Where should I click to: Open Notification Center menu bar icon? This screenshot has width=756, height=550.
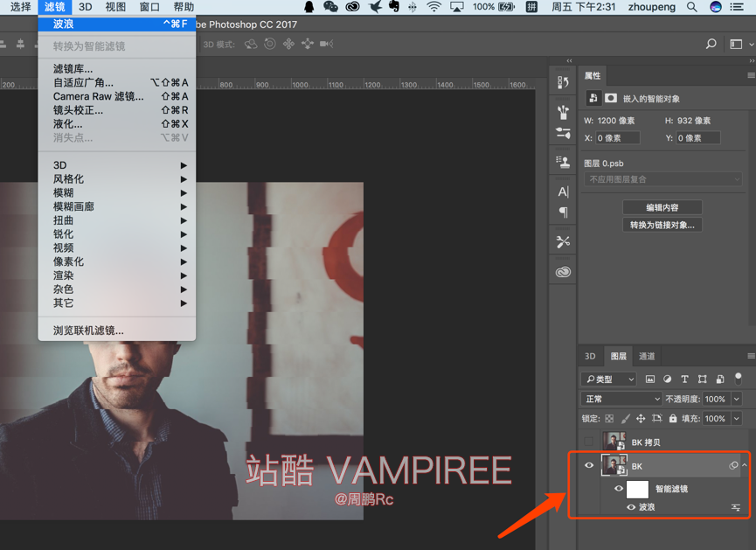[737, 7]
